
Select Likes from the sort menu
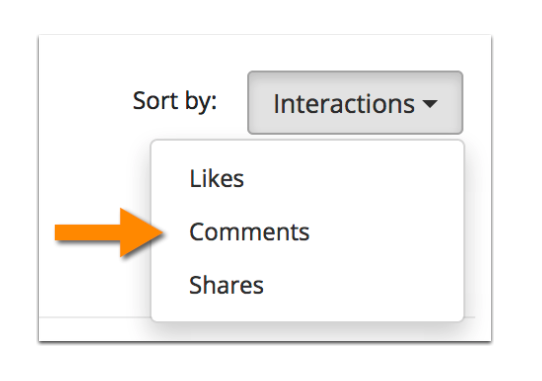[x=217, y=179]
